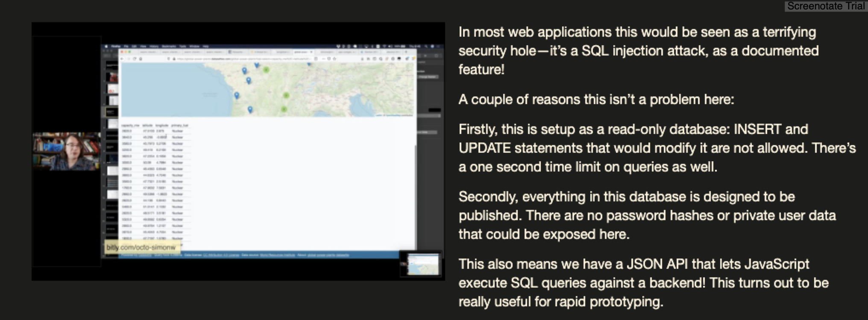Open the Firefox Bookmarks menu

(169, 46)
